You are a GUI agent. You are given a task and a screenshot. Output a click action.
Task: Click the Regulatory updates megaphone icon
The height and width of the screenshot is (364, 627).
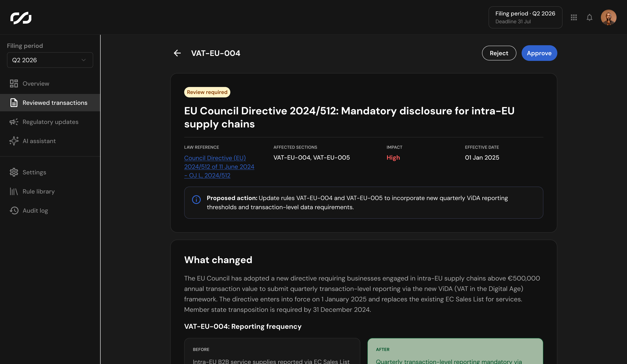14,122
